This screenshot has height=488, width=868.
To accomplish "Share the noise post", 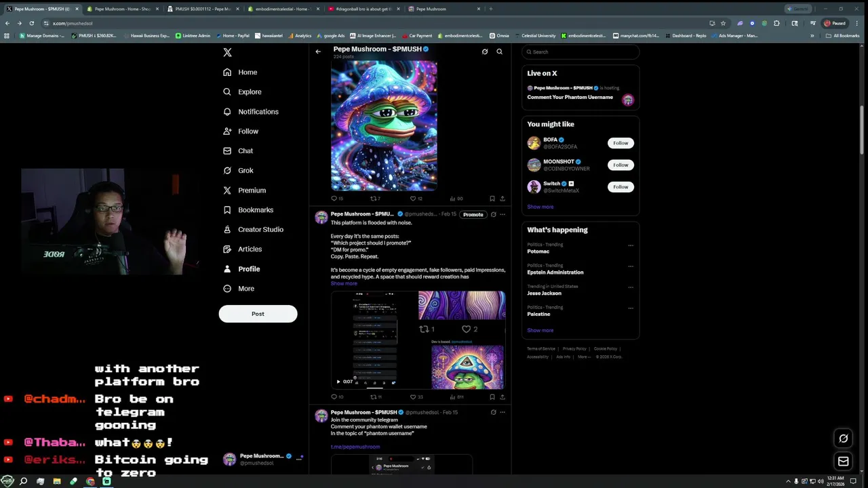I will pos(502,397).
